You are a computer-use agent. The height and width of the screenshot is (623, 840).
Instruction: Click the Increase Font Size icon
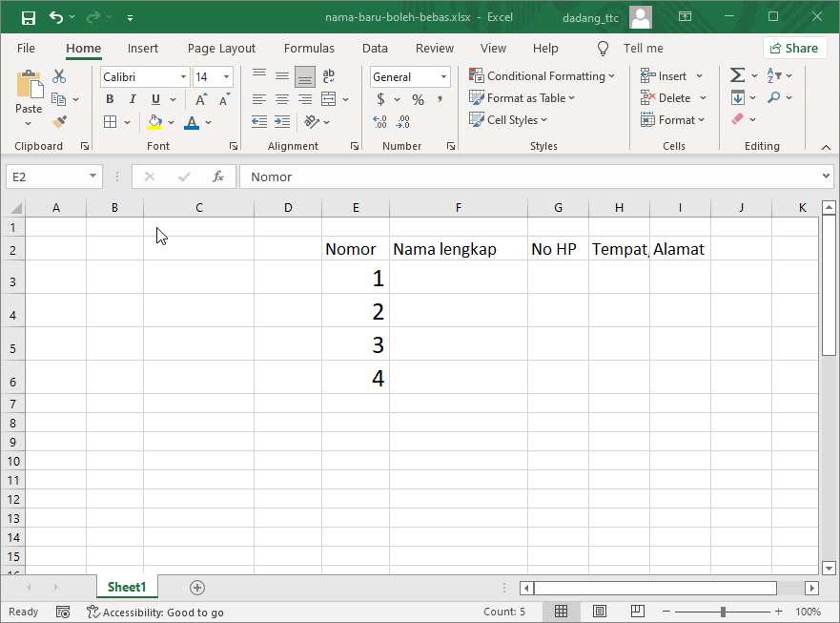click(201, 99)
